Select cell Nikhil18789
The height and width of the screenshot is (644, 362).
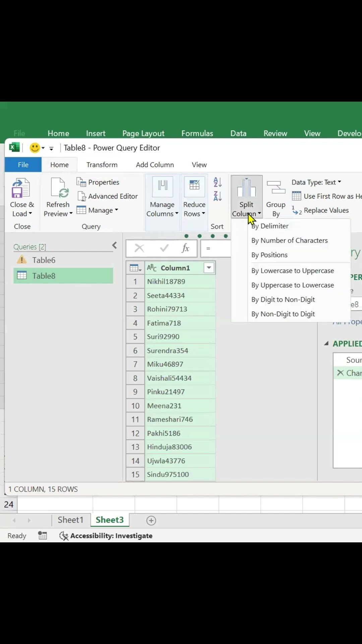[180, 281]
